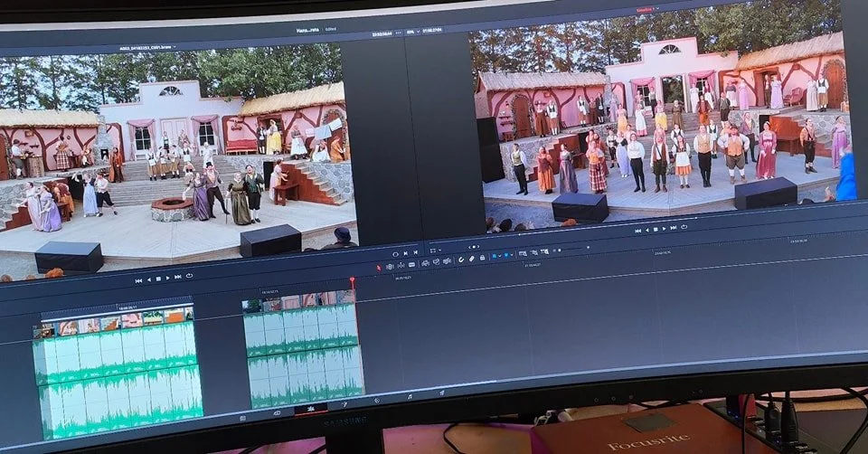The image size is (868, 454).
Task: Toggle the Linked Selection chain icon
Action: click(x=472, y=259)
